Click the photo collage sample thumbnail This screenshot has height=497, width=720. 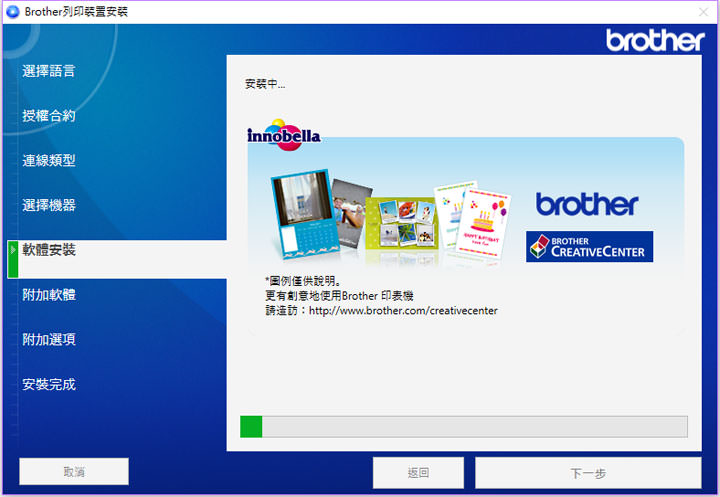pos(402,224)
